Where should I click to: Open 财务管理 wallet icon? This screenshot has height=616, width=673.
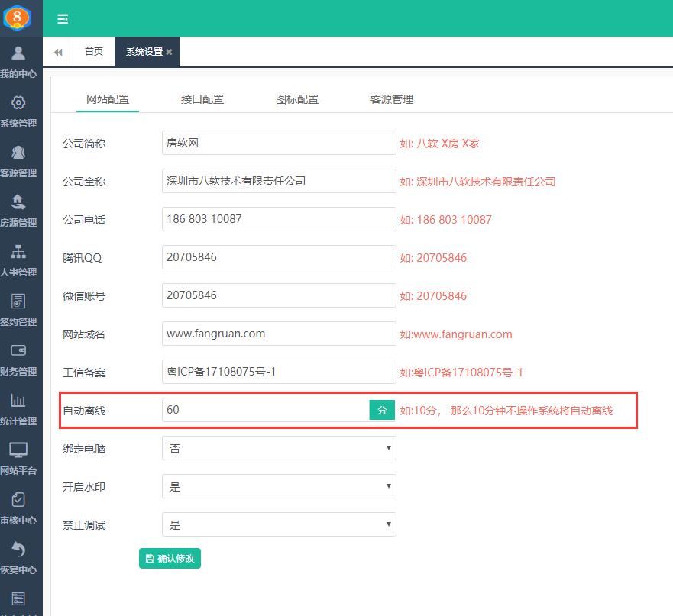click(18, 350)
